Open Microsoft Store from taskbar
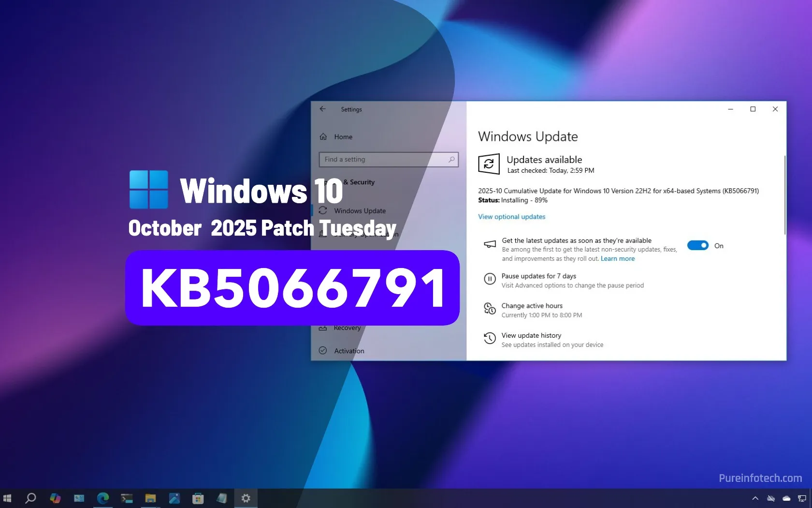The height and width of the screenshot is (508, 812). [x=198, y=498]
